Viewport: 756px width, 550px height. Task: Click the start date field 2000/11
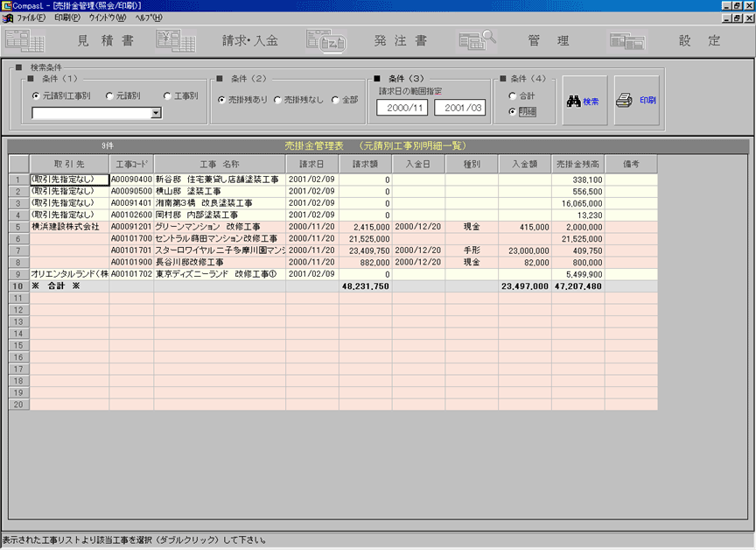point(402,108)
